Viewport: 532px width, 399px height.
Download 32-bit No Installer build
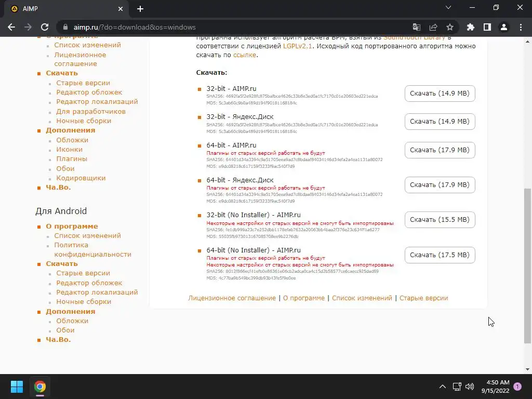point(440,220)
